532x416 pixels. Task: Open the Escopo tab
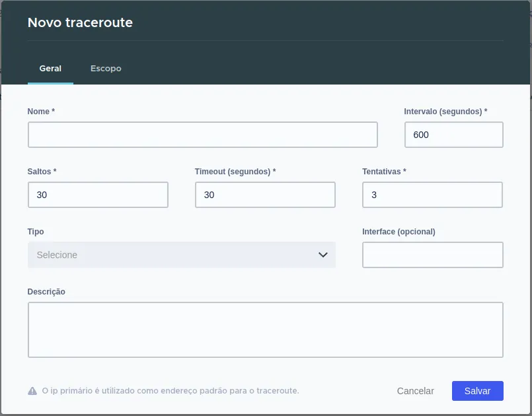106,69
